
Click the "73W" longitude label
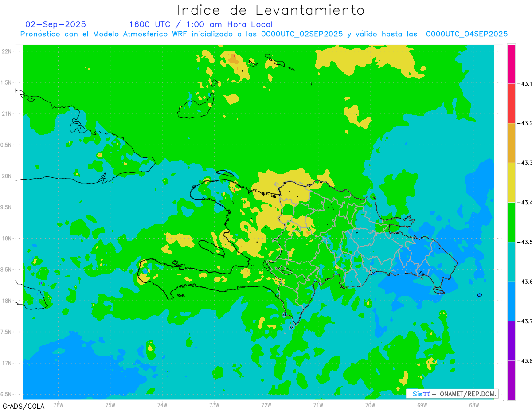(214, 405)
